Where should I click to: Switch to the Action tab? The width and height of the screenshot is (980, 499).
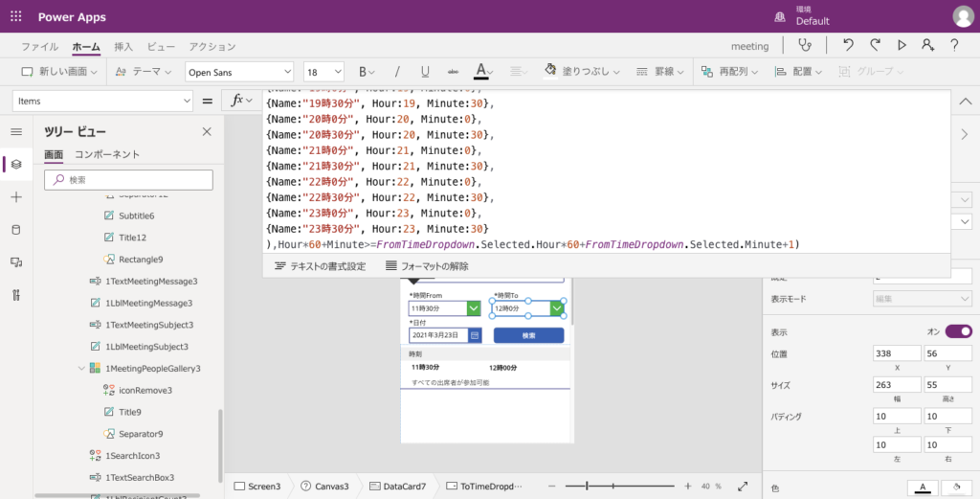point(212,46)
